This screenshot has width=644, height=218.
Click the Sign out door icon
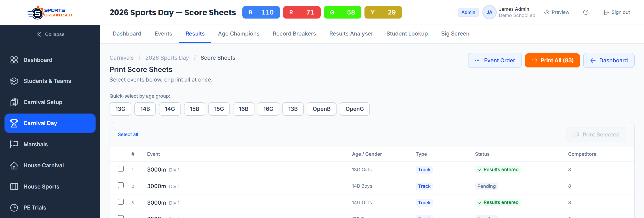(x=606, y=12)
